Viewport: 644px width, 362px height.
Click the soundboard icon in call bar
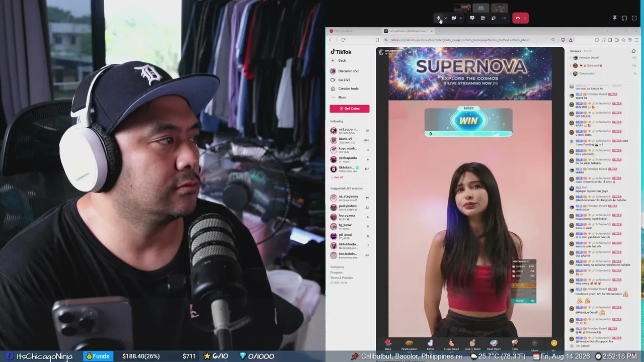coord(493,18)
